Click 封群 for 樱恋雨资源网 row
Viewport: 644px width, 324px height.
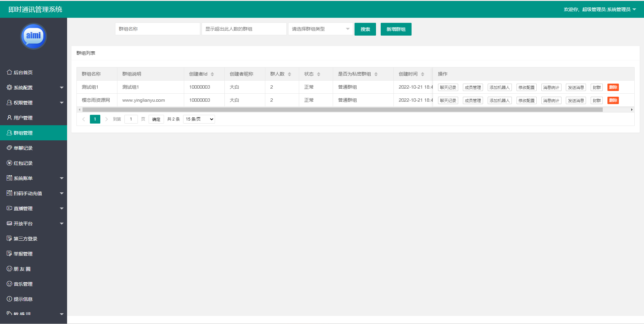[x=597, y=100]
